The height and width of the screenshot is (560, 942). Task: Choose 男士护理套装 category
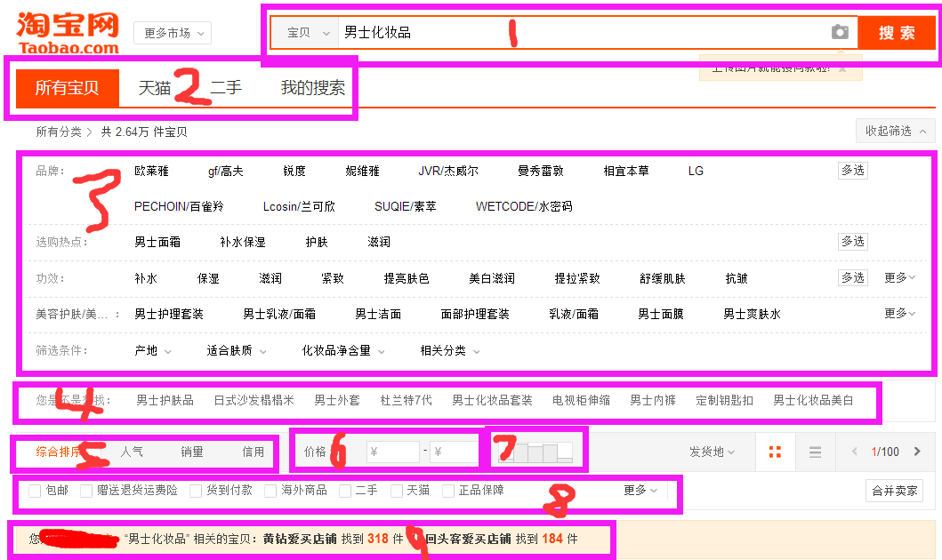169,314
